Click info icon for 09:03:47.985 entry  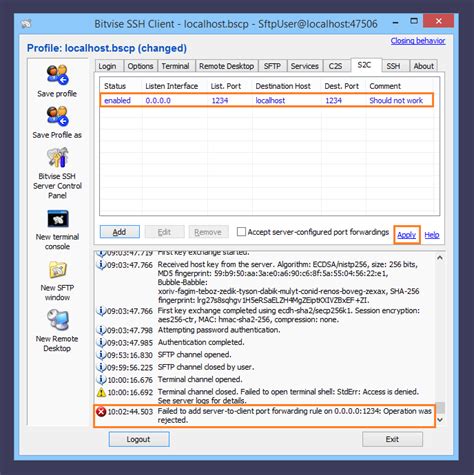[101, 342]
